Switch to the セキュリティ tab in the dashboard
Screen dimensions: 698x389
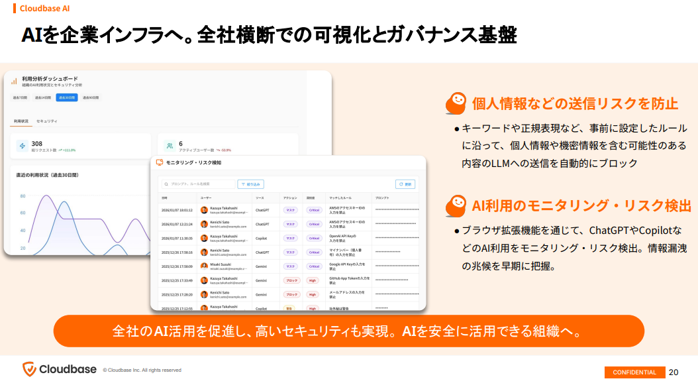47,121
